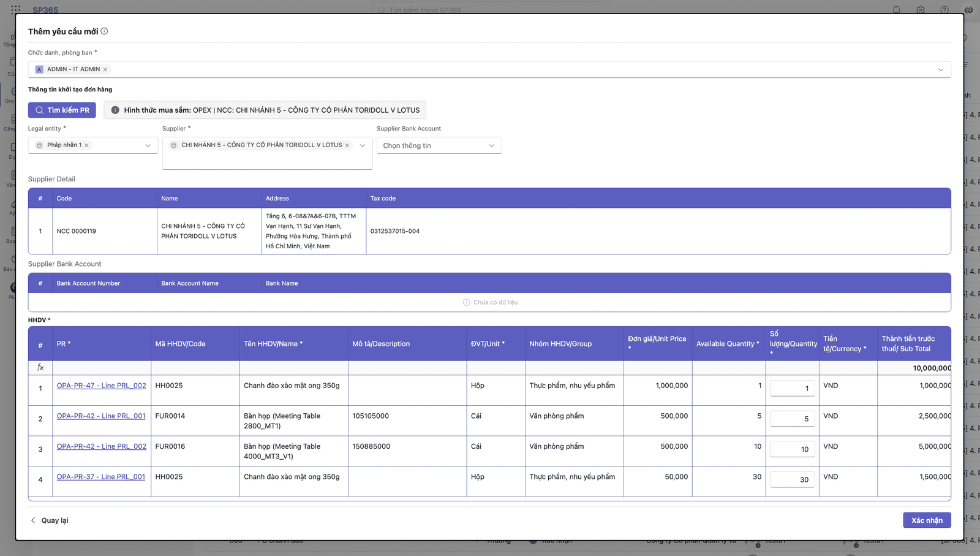Image resolution: width=980 pixels, height=556 pixels.
Task: Open link OPA-PR-47 - Line PRL_002
Action: coord(102,386)
